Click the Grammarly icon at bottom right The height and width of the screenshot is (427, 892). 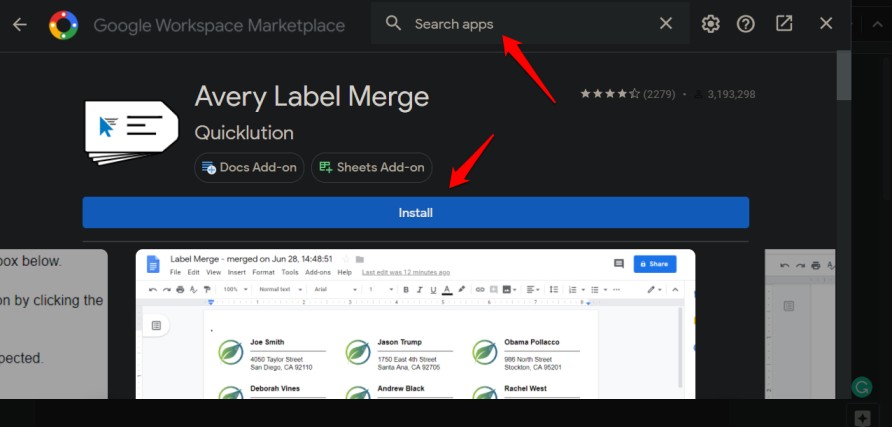pos(862,387)
